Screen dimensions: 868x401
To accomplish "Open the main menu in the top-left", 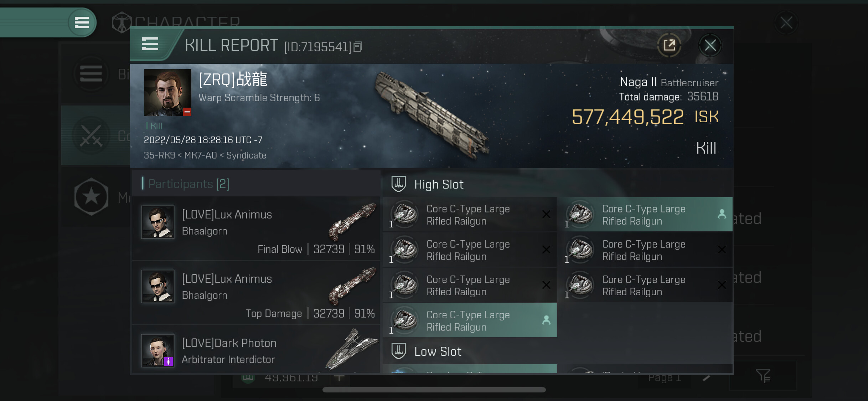I will [82, 22].
